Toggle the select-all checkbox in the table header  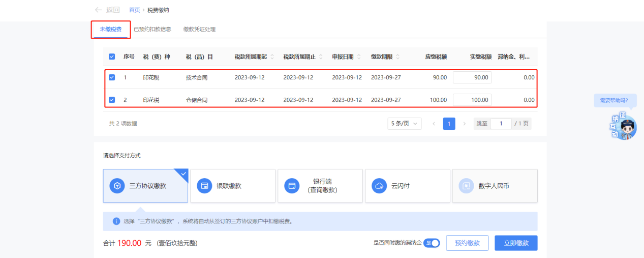[112, 56]
